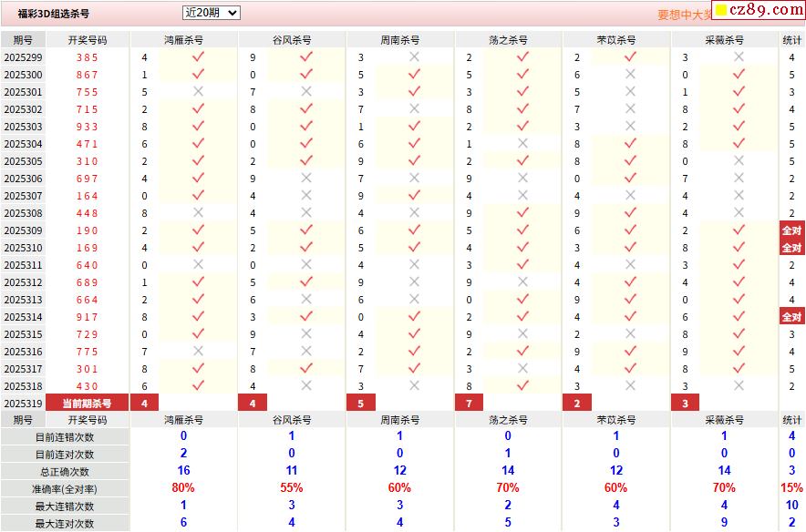Click the 准确率(全对率) row label
Screen dimensions: 806x532
coord(65,489)
